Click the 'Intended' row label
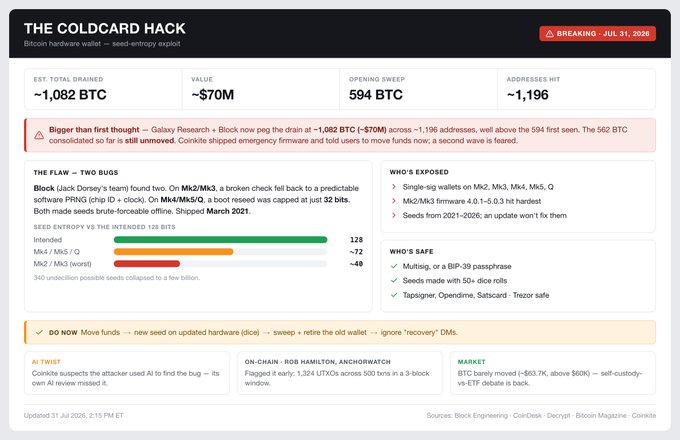Screen dimensions: 680x440 [48, 240]
